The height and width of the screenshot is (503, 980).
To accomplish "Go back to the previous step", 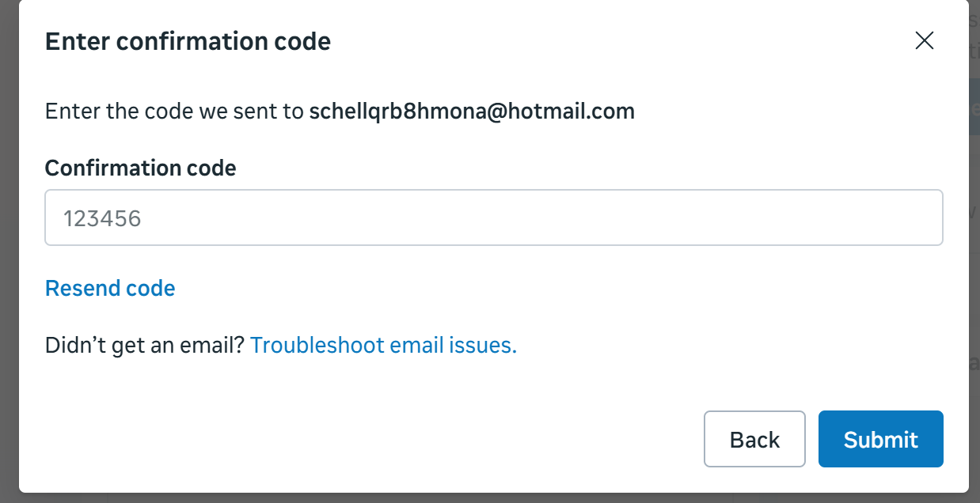I will coord(754,439).
